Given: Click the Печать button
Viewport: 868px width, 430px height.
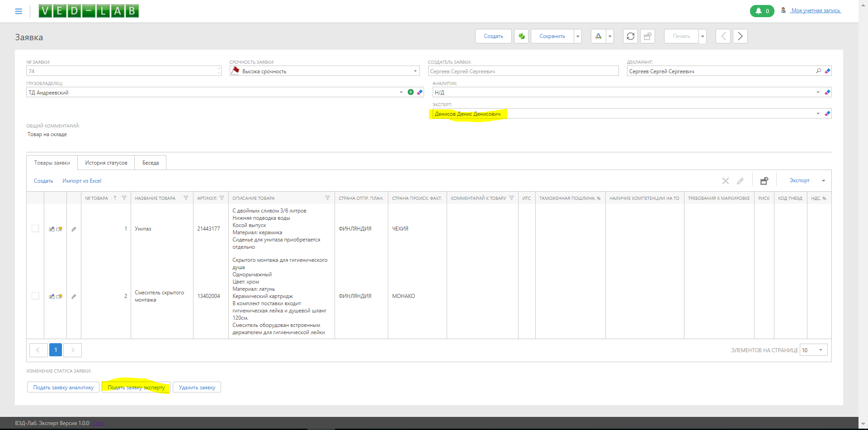Looking at the screenshot, I should [681, 36].
